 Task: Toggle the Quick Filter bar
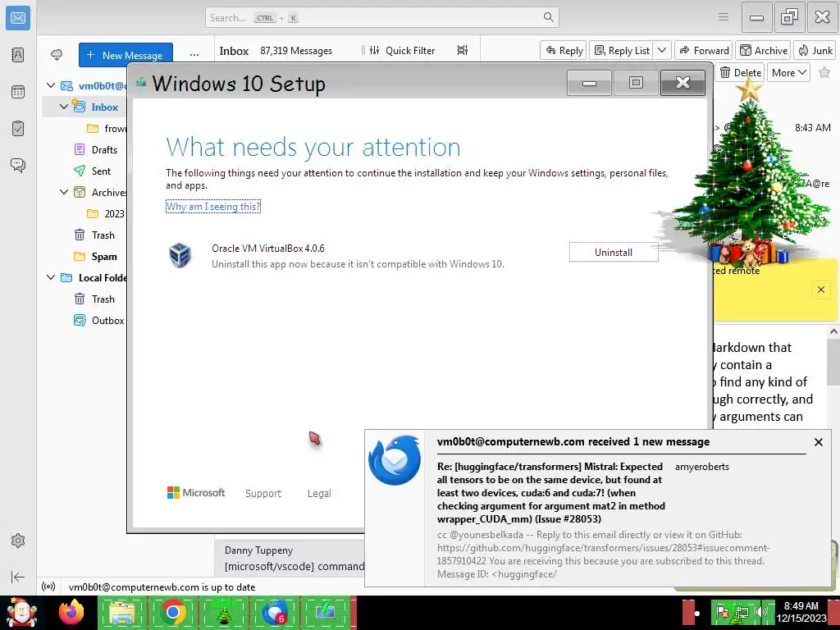point(402,50)
